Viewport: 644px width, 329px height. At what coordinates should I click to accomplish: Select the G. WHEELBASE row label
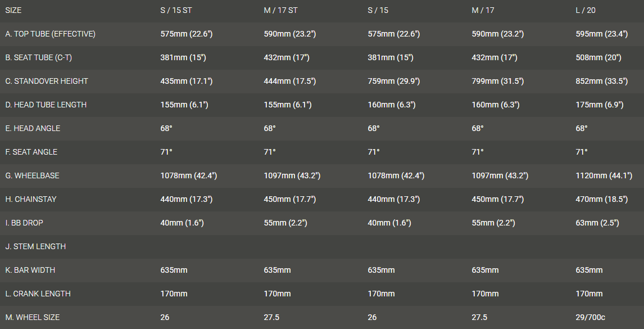click(32, 175)
